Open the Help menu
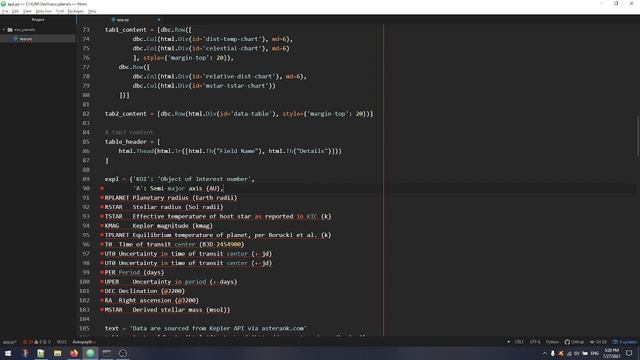Image resolution: width=640 pixels, height=360 pixels. 92,11
